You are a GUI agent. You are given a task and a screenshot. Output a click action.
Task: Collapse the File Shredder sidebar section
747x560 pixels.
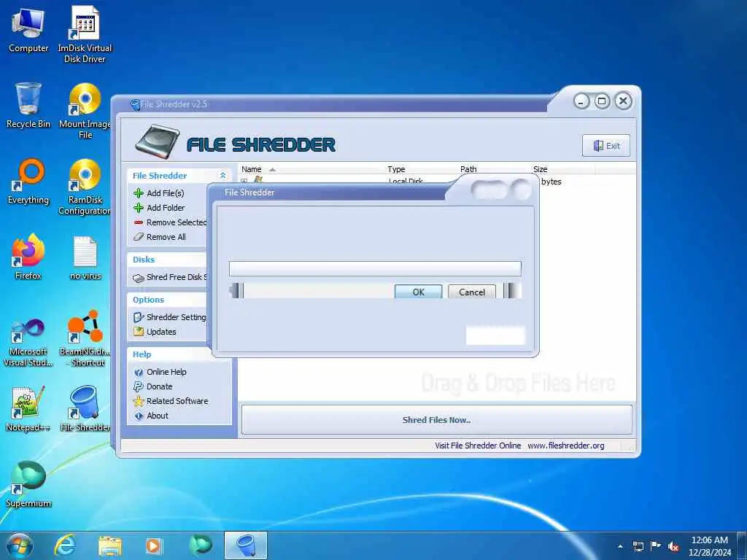[222, 175]
